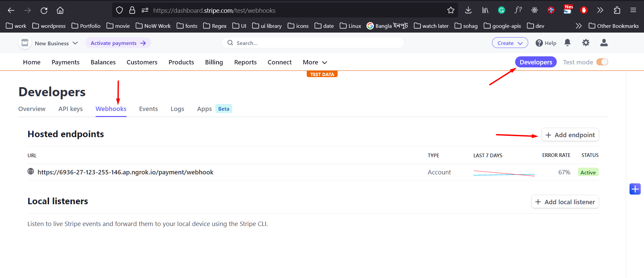This screenshot has height=278, width=644.
Task: Open the Logs tab
Action: (x=177, y=109)
